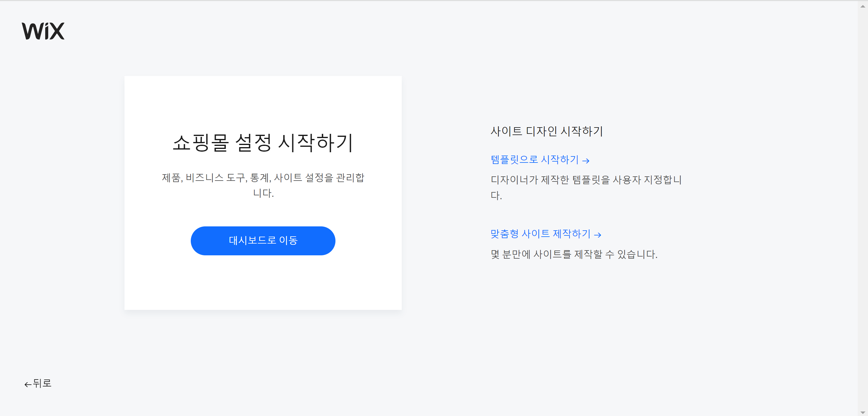Click the 사이트 디자인 시작하기 heading

tap(546, 131)
